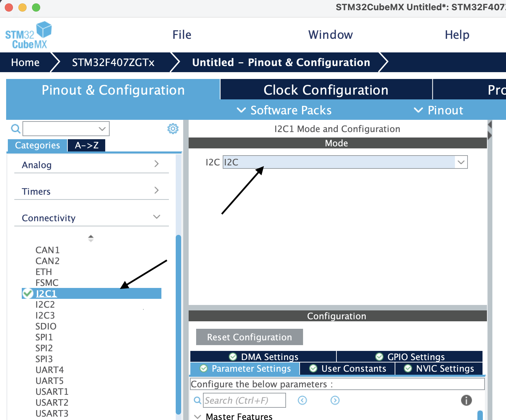
Task: Click the green checkmark beside I2C1
Action: pos(28,293)
